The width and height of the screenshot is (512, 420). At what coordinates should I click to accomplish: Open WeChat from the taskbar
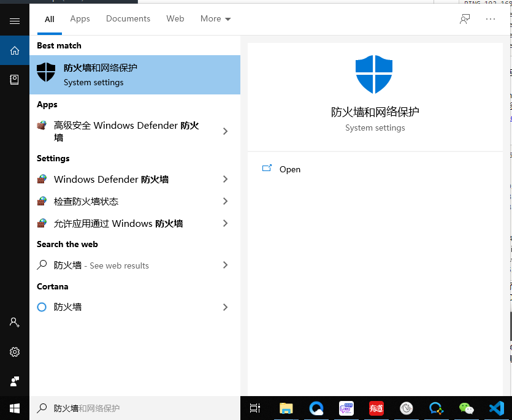pyautogui.click(x=466, y=408)
